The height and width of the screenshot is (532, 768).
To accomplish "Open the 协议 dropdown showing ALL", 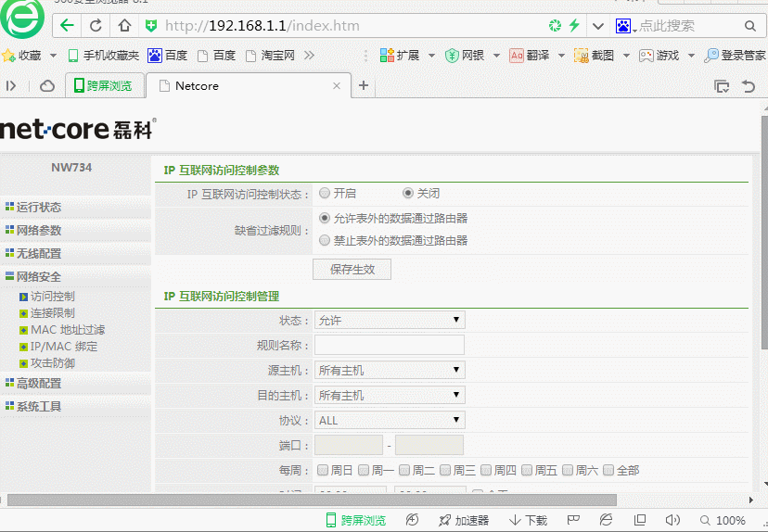I will click(x=390, y=421).
